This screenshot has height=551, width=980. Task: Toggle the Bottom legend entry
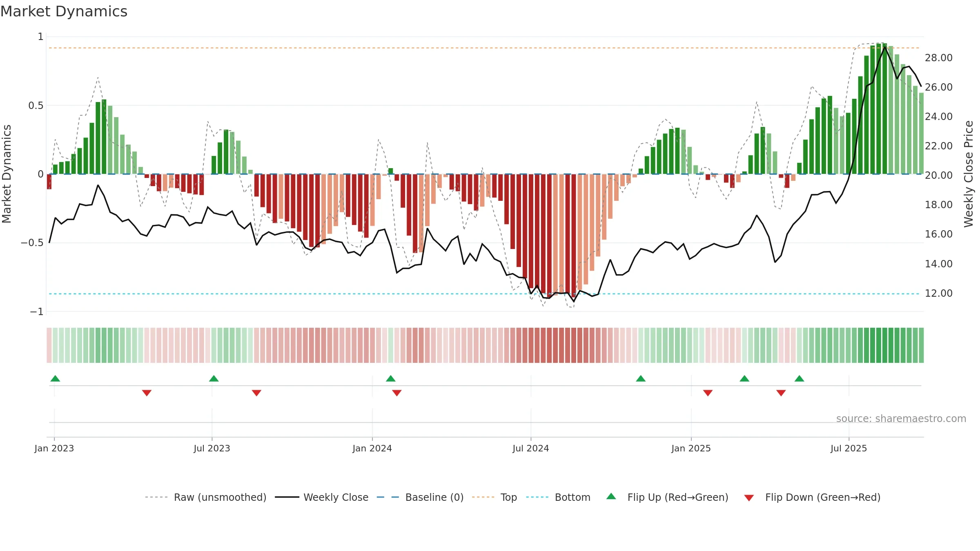tap(558, 497)
